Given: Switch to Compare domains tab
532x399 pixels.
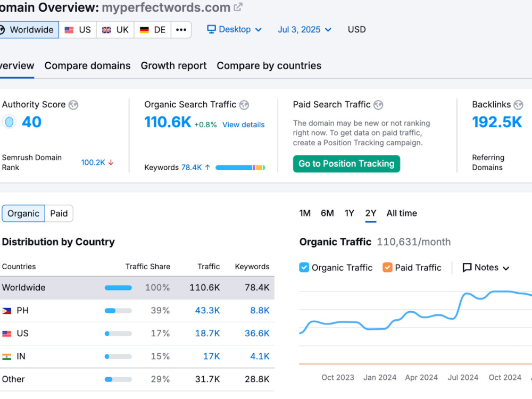Looking at the screenshot, I should coord(88,66).
